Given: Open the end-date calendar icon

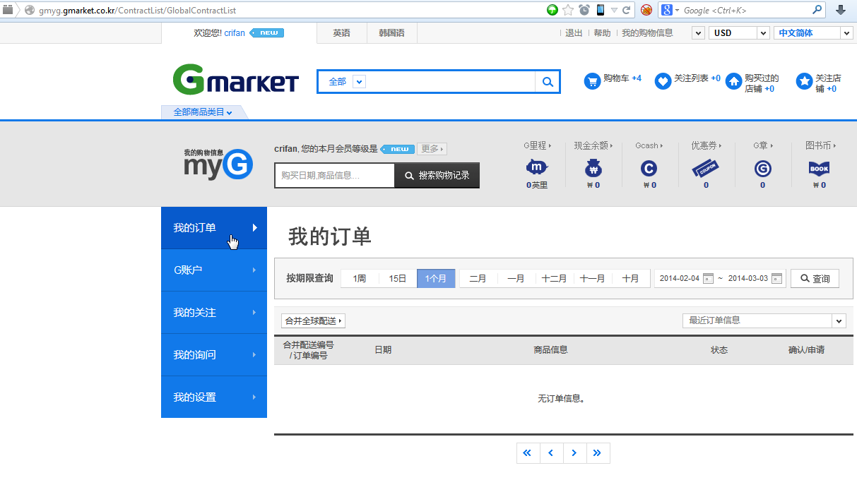Looking at the screenshot, I should point(777,278).
